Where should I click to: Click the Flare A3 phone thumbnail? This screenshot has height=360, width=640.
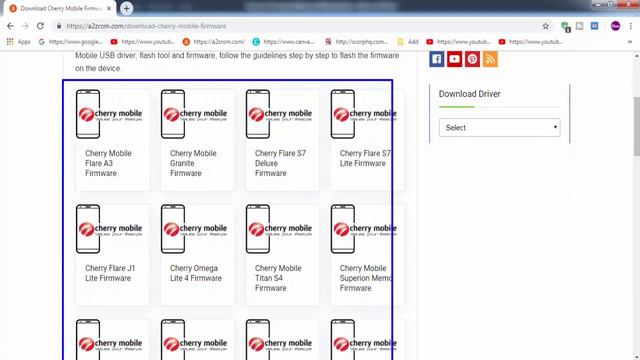(109, 114)
